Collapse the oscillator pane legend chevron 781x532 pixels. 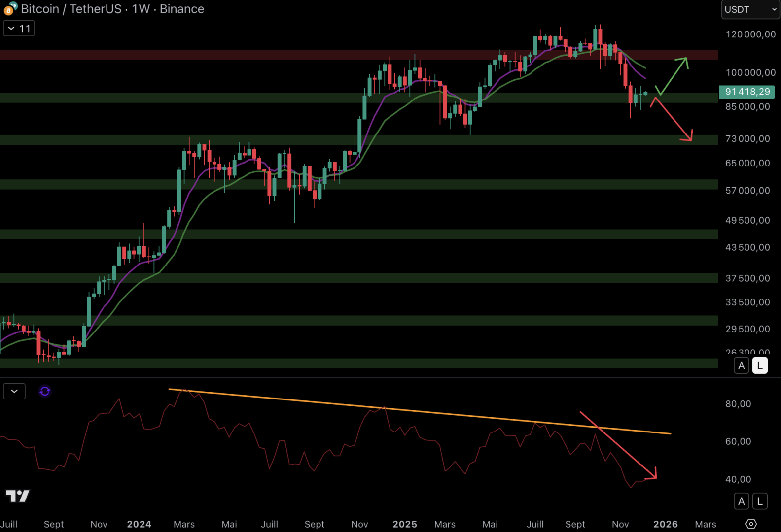pos(14,391)
